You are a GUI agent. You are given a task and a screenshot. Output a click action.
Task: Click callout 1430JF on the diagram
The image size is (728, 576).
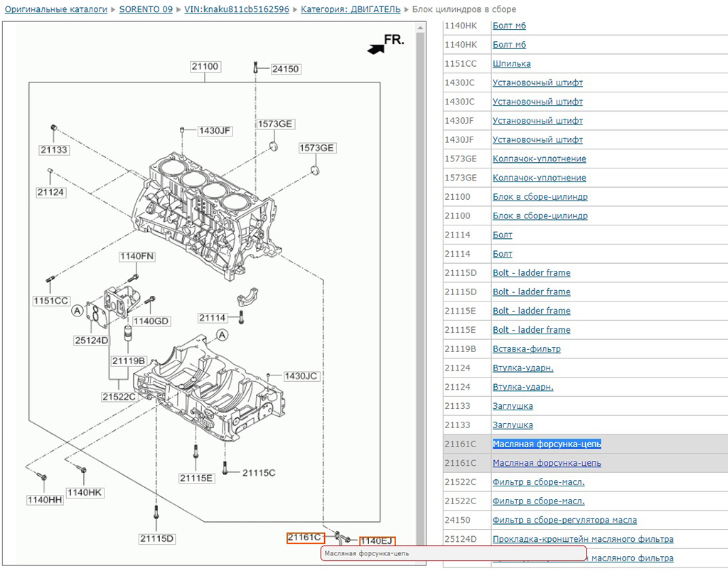[215, 131]
